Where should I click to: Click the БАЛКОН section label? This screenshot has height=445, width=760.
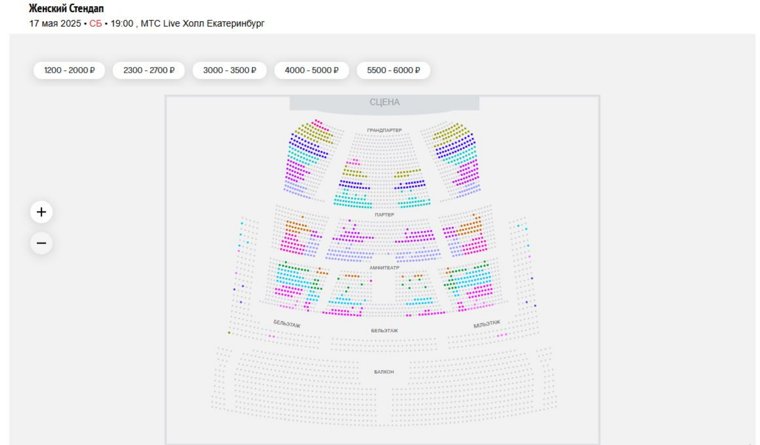[384, 372]
